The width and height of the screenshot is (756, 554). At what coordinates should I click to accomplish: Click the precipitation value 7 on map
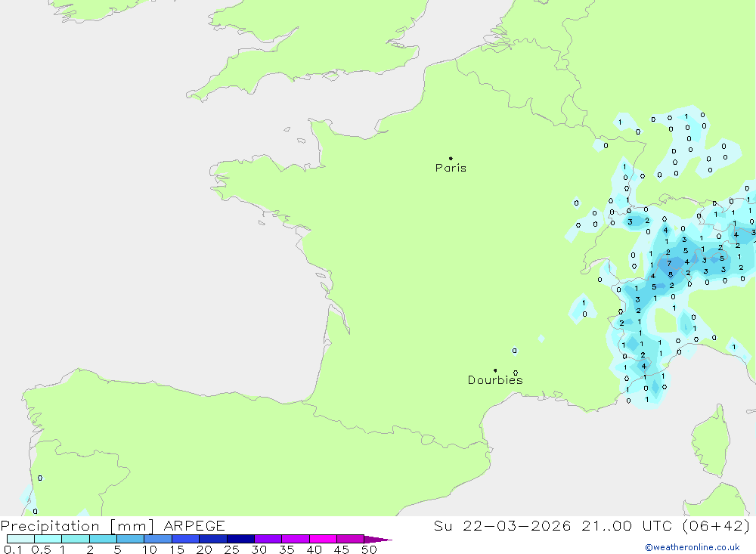pos(669,263)
